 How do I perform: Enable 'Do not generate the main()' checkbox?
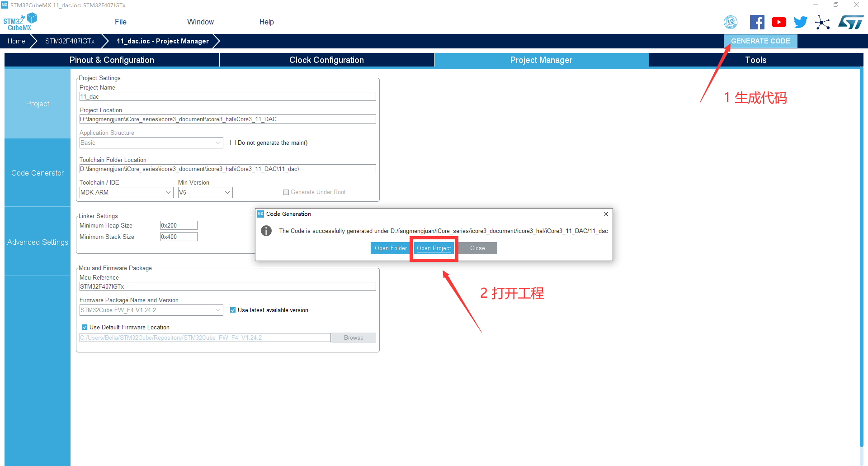[x=233, y=143]
